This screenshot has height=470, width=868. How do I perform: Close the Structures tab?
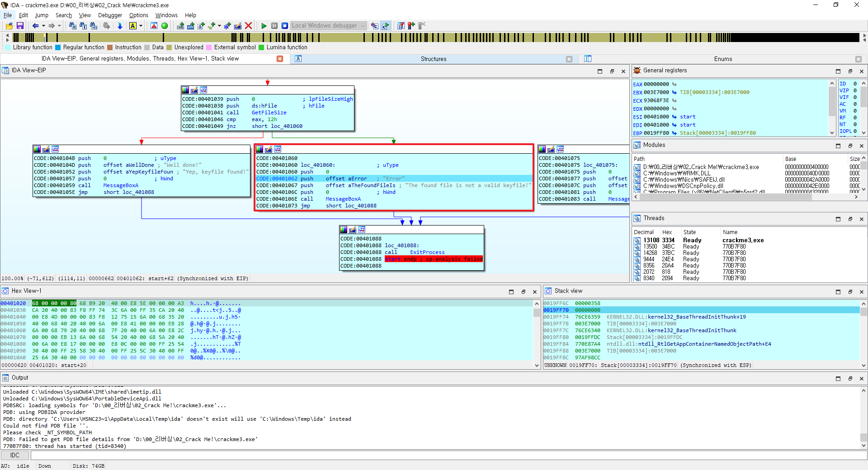(569, 59)
